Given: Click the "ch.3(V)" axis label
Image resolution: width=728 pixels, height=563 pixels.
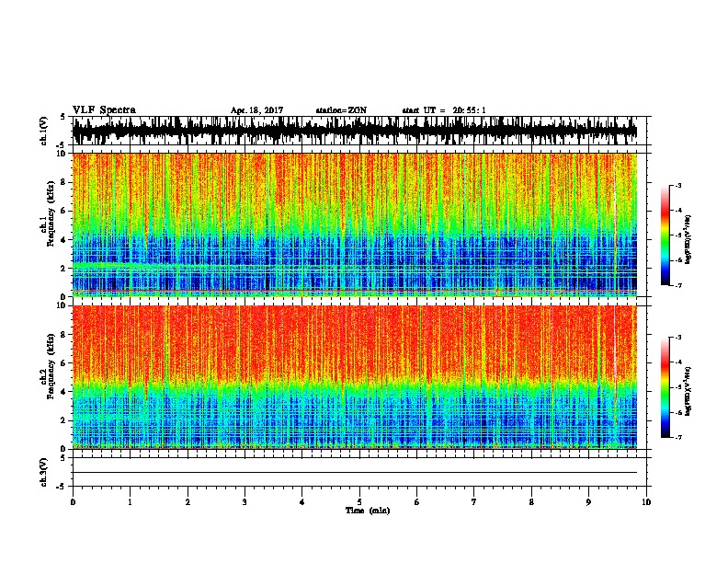Looking at the screenshot, I should tap(44, 472).
